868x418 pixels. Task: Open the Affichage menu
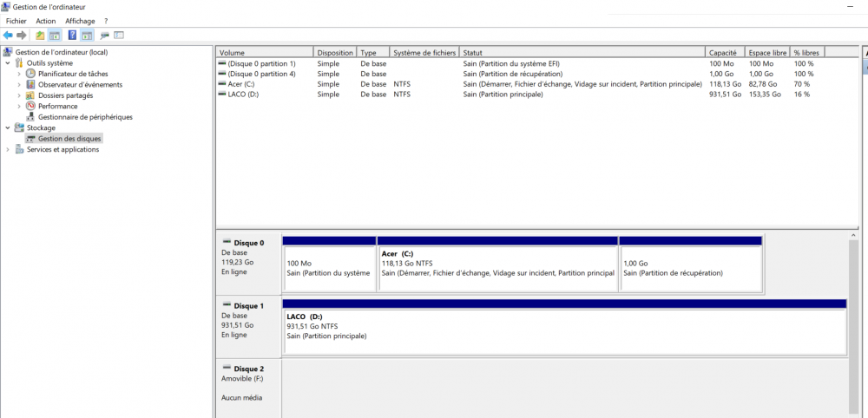click(80, 21)
